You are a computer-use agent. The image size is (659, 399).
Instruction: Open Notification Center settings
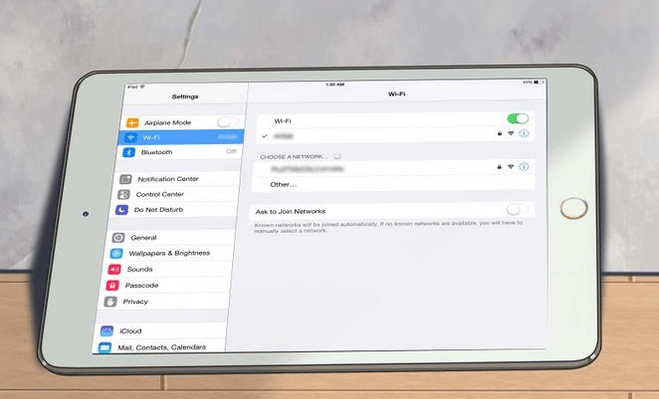pyautogui.click(x=177, y=179)
